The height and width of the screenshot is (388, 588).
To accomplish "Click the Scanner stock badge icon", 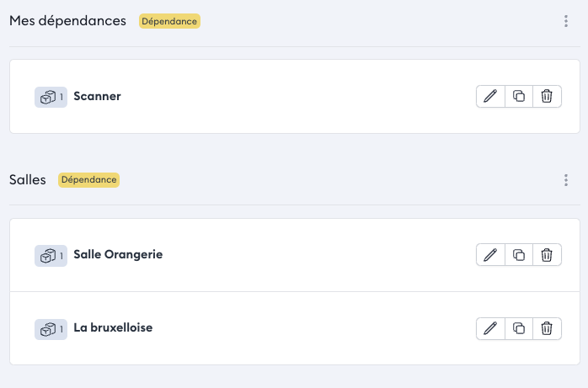I will tap(50, 97).
